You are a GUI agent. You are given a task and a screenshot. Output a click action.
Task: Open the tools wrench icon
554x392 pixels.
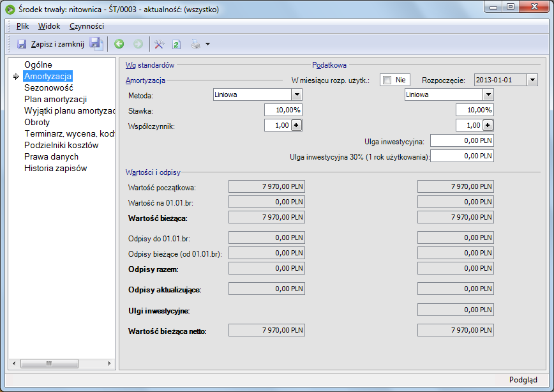pyautogui.click(x=159, y=44)
